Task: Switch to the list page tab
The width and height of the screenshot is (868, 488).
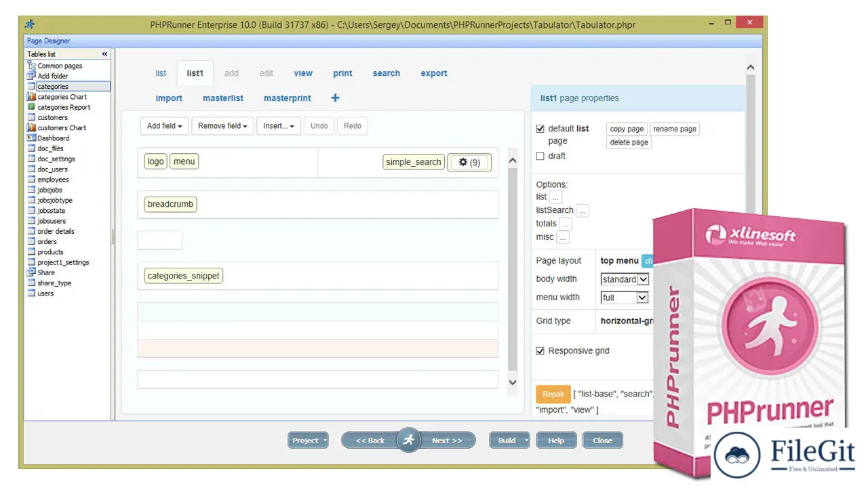Action: click(161, 73)
